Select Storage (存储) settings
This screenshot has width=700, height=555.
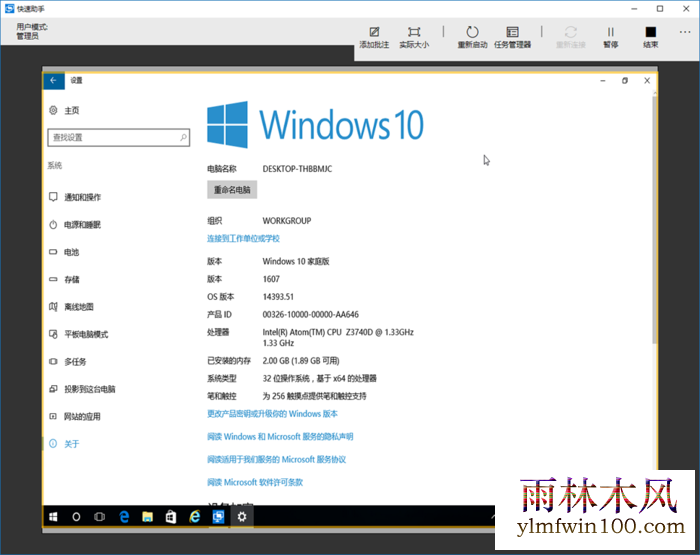(64, 280)
